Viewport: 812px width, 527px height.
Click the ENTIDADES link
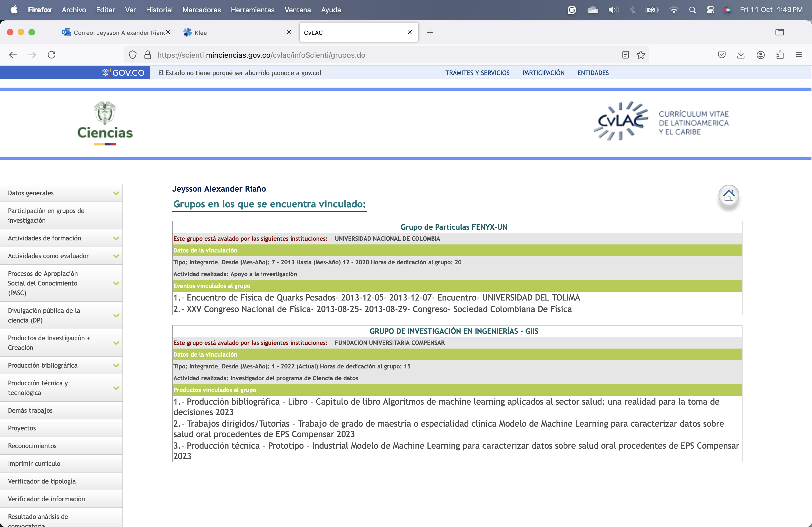(x=593, y=73)
